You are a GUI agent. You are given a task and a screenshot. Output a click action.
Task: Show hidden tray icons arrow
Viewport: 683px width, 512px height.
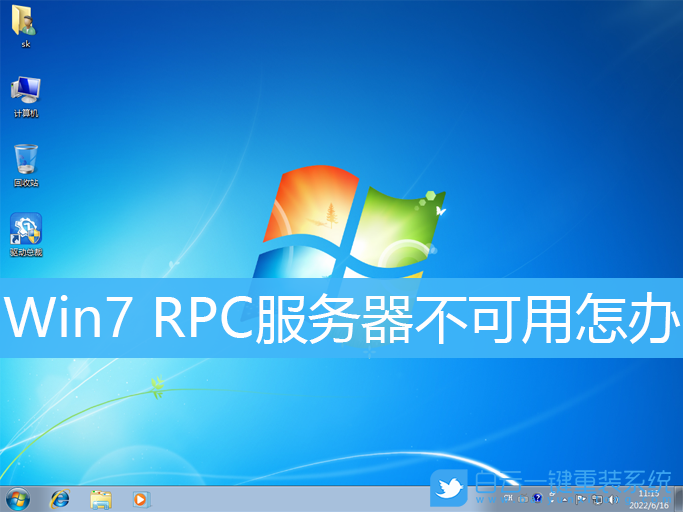point(565,500)
